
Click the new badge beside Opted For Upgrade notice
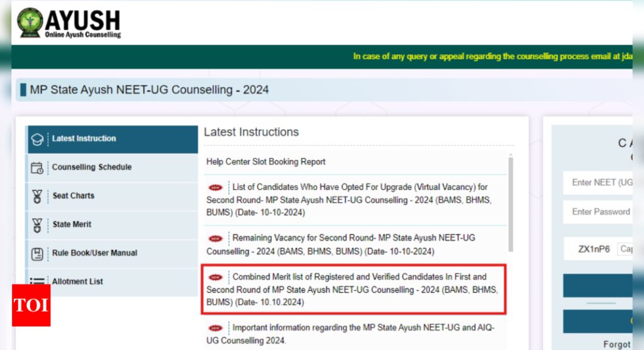(215, 188)
